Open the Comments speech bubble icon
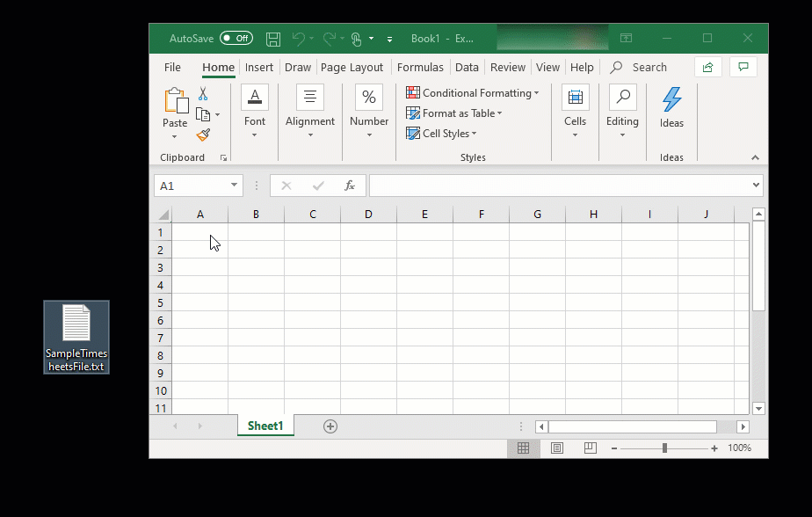Viewport: 812px width, 517px height. click(743, 67)
